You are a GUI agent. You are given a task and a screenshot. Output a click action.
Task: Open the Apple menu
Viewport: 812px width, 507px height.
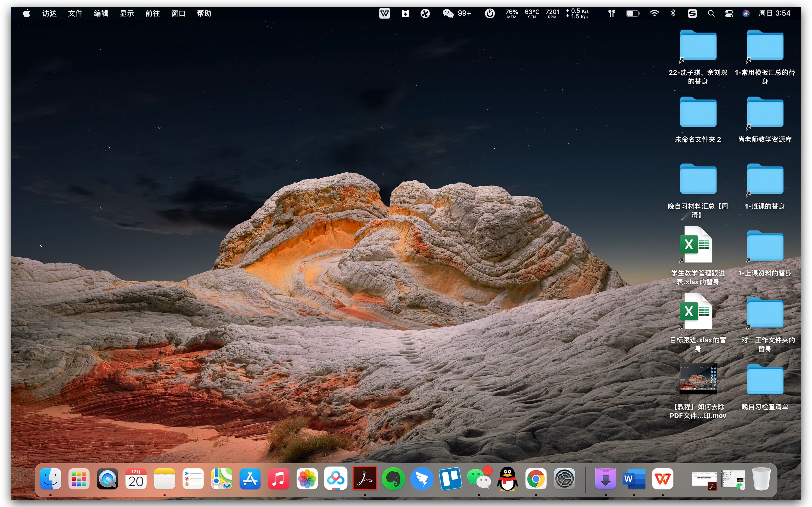tap(27, 13)
